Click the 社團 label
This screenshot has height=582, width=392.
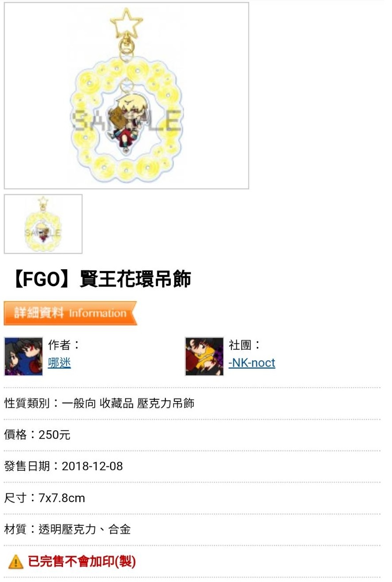pyautogui.click(x=245, y=345)
